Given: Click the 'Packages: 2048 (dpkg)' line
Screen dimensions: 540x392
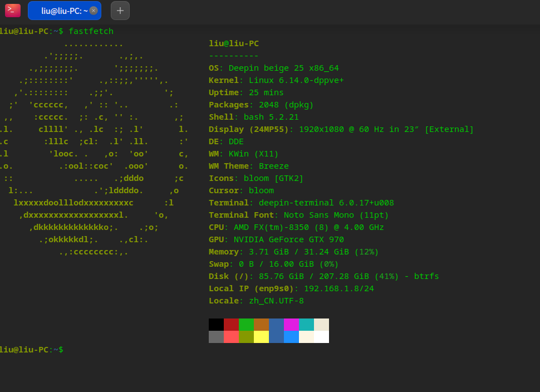Looking at the screenshot, I should pyautogui.click(x=261, y=105).
